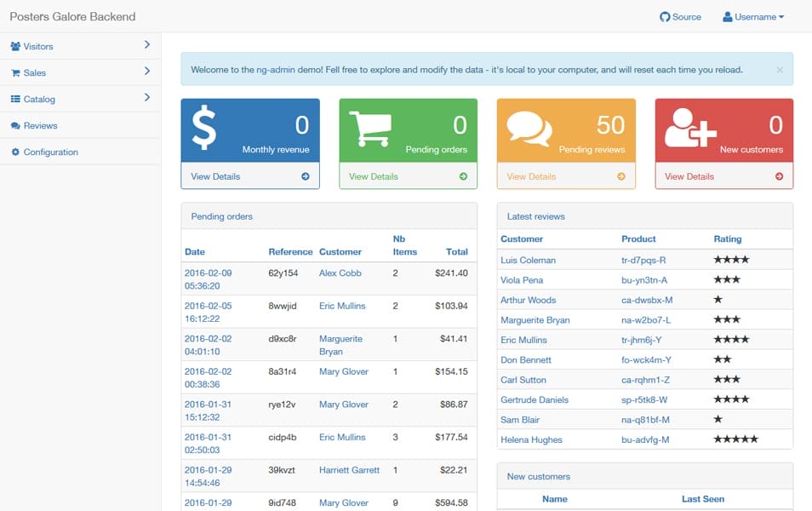The width and height of the screenshot is (812, 511).
Task: Click the gear icon beside Configuration
Action: (x=15, y=152)
